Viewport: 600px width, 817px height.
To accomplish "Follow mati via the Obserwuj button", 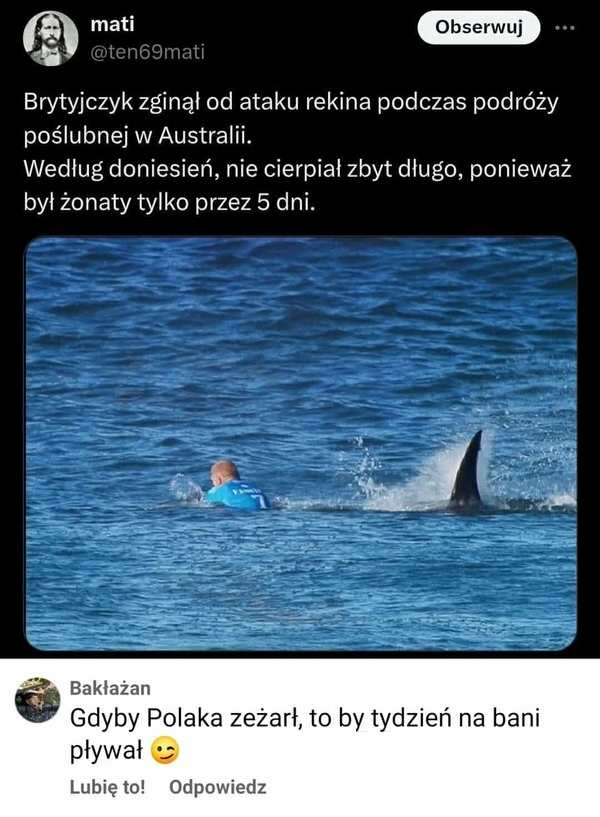I will pyautogui.click(x=479, y=27).
